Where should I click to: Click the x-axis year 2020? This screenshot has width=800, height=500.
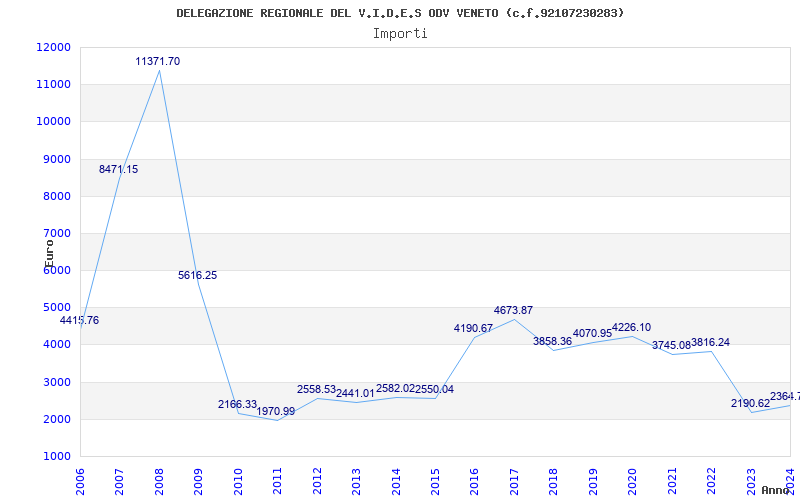pos(632,480)
